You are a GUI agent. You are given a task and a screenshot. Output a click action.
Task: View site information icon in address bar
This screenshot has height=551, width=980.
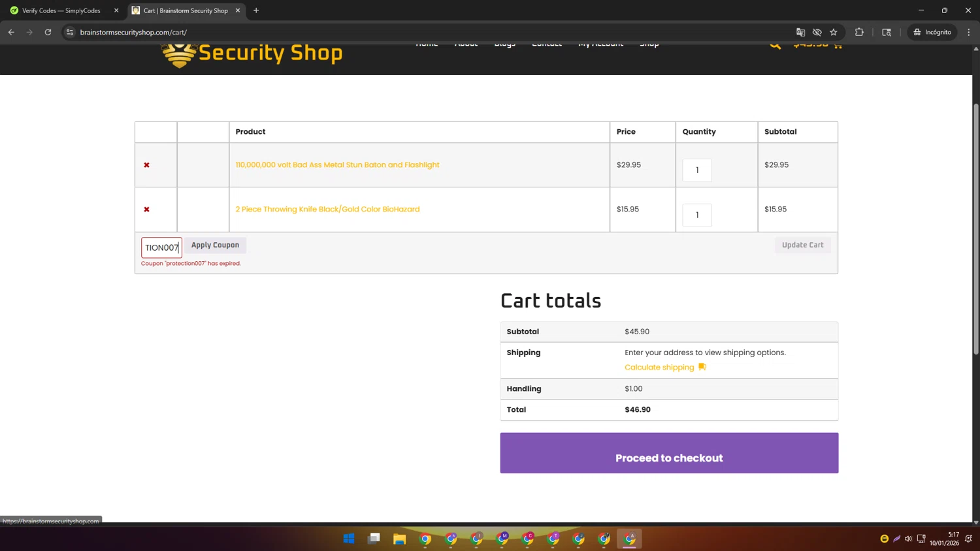pos(70,32)
